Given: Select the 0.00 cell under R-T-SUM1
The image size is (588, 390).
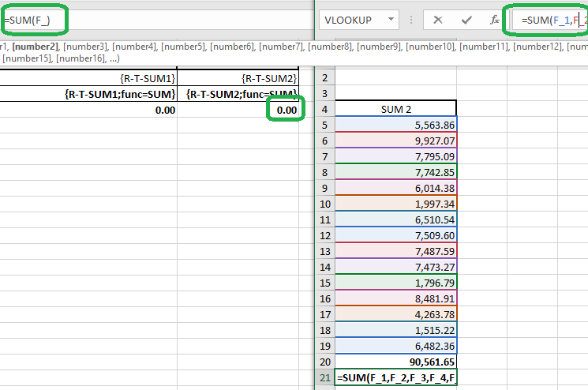Looking at the screenshot, I should pos(88,110).
